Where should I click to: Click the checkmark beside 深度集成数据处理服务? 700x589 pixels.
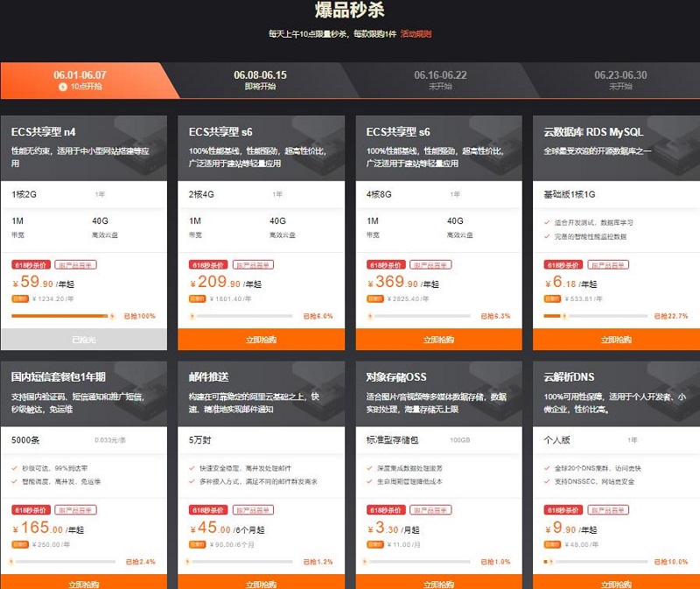tap(369, 468)
